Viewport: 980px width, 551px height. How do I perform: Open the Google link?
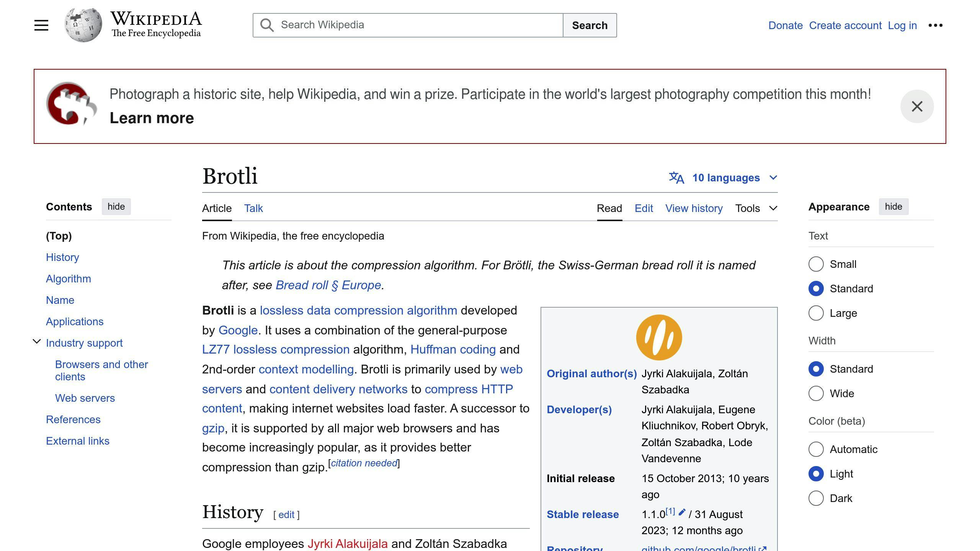(x=238, y=330)
